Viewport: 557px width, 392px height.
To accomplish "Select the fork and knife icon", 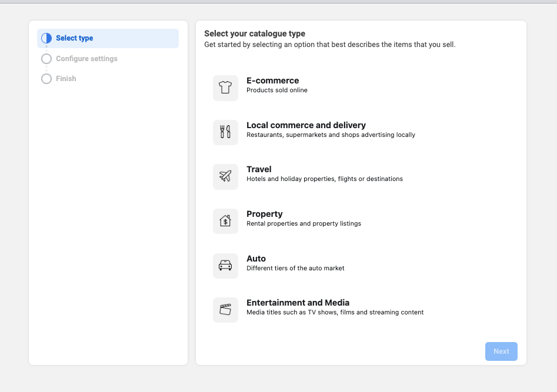I will (x=225, y=132).
